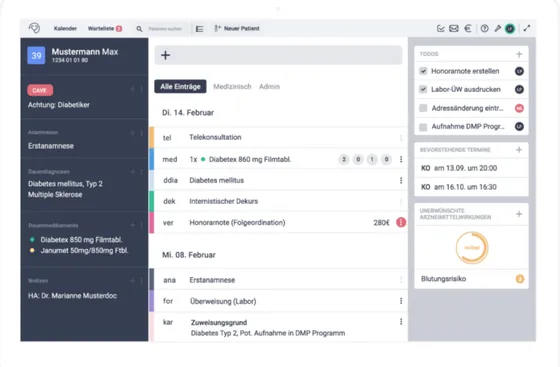Check Aufnahme DMP Progr... todo
This screenshot has height=367, width=560.
tap(423, 127)
